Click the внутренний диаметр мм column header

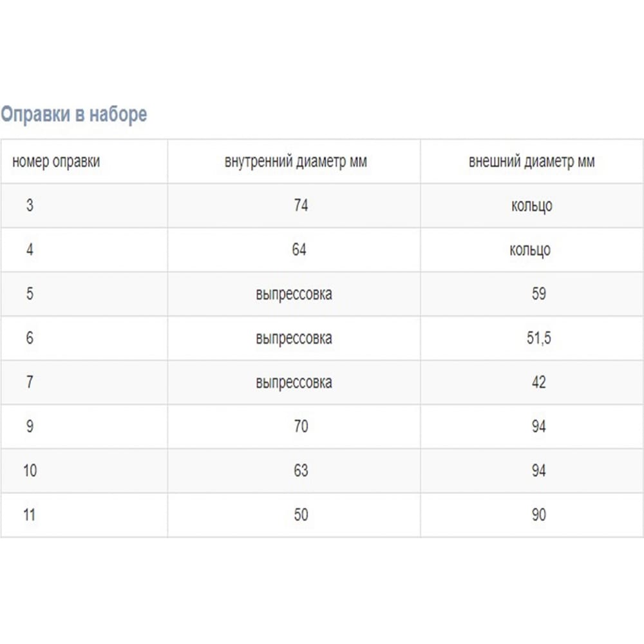296,162
